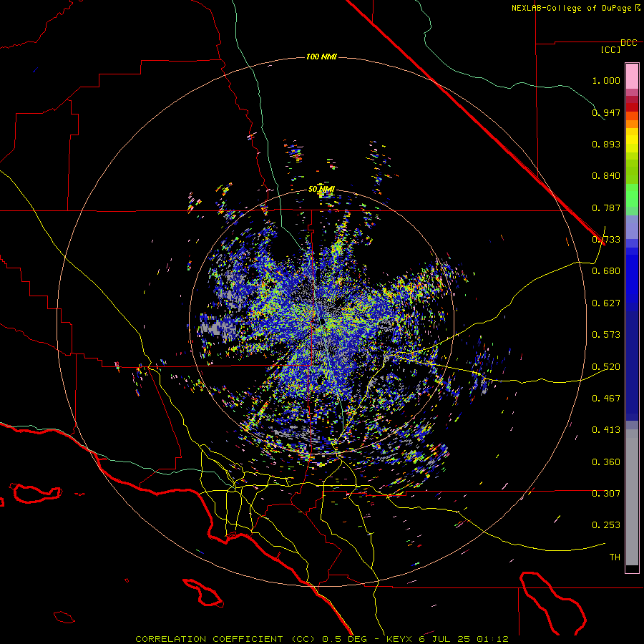Click the 0.520 scale value
The height and width of the screenshot is (644, 644).
(606, 367)
